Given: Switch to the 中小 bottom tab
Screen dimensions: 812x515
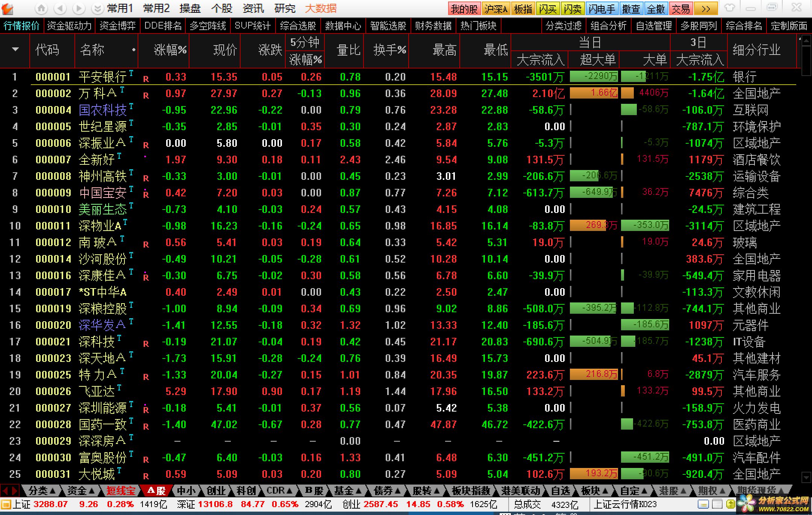Looking at the screenshot, I should [x=186, y=491].
